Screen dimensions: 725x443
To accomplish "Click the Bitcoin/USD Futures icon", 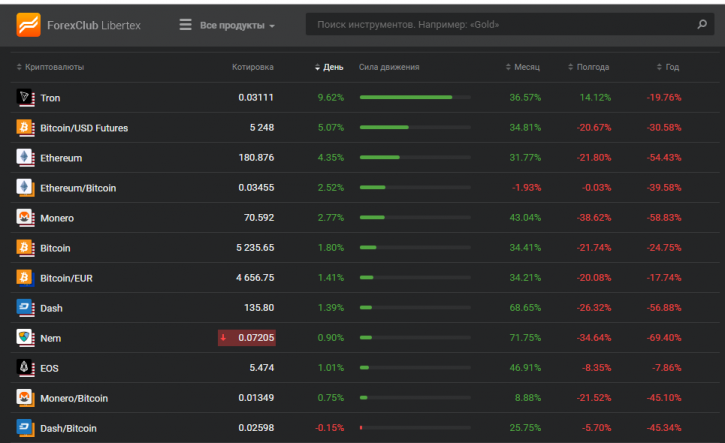I will tap(25, 128).
